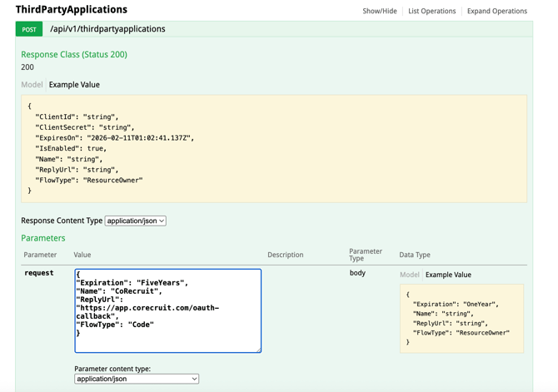Click the ThirdPartyApplications section heading
Viewport: 558px width, 392px height.
tap(72, 10)
